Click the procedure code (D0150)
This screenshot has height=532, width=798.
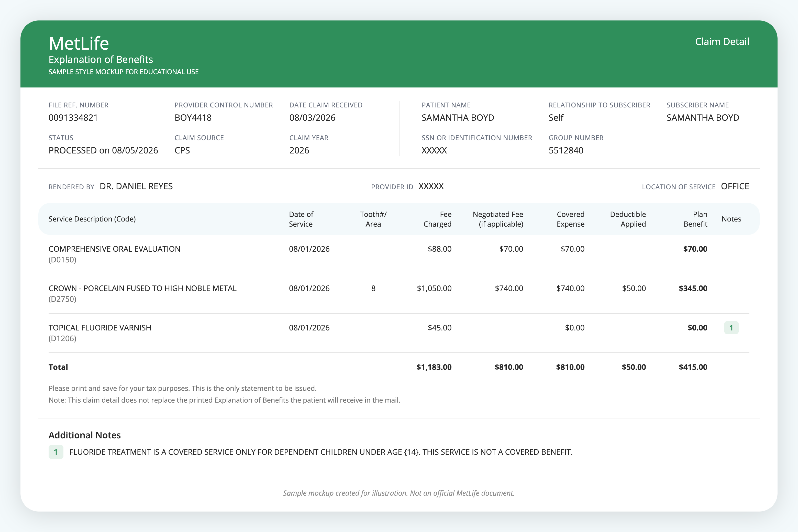[62, 260]
